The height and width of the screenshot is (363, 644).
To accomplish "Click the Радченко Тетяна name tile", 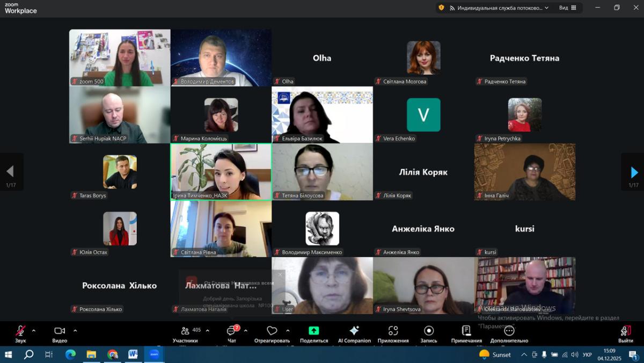I will point(524,58).
